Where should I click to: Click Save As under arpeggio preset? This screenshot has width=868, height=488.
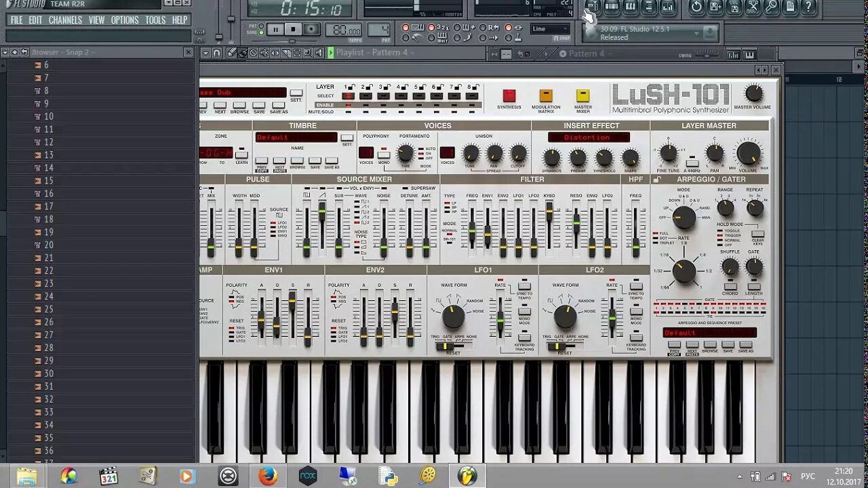[745, 344]
